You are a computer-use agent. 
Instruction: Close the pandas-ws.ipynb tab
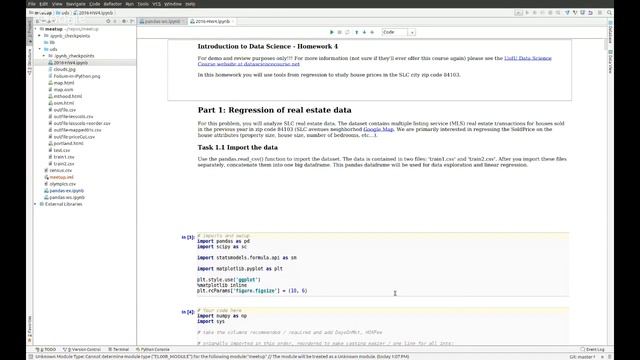[x=184, y=21]
